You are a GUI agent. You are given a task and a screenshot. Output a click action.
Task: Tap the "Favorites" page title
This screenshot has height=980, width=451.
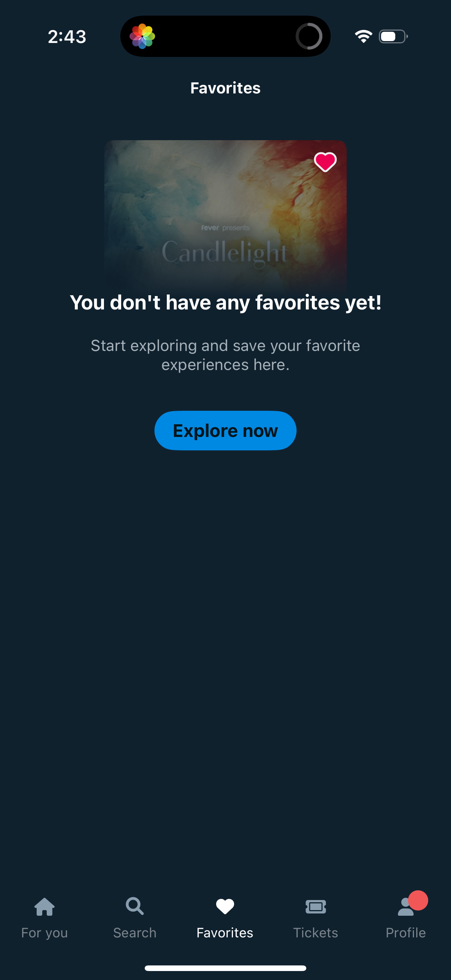pyautogui.click(x=225, y=88)
